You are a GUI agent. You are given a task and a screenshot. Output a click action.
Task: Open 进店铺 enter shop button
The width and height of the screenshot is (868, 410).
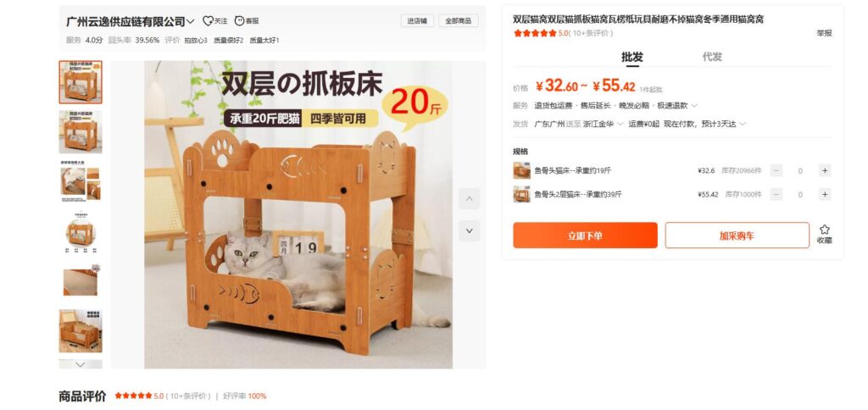(x=417, y=21)
